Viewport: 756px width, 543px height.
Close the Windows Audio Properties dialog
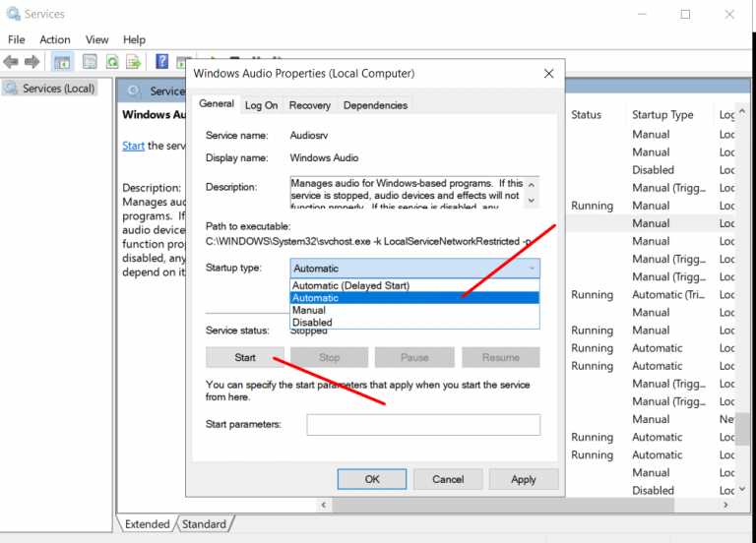pyautogui.click(x=548, y=74)
